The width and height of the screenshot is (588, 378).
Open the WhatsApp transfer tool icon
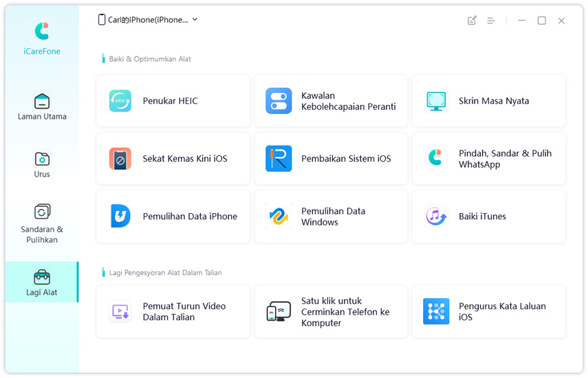click(436, 159)
